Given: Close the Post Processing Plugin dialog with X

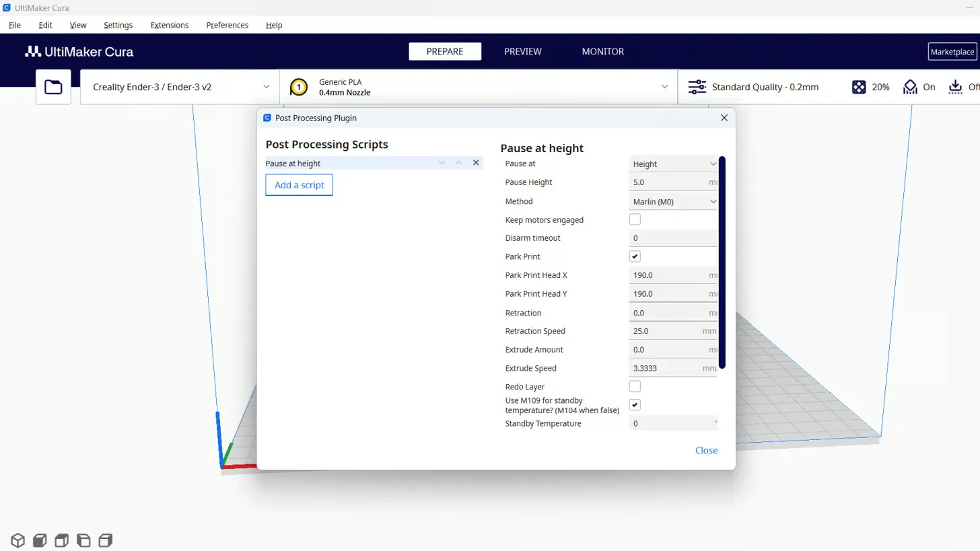Looking at the screenshot, I should [x=724, y=118].
